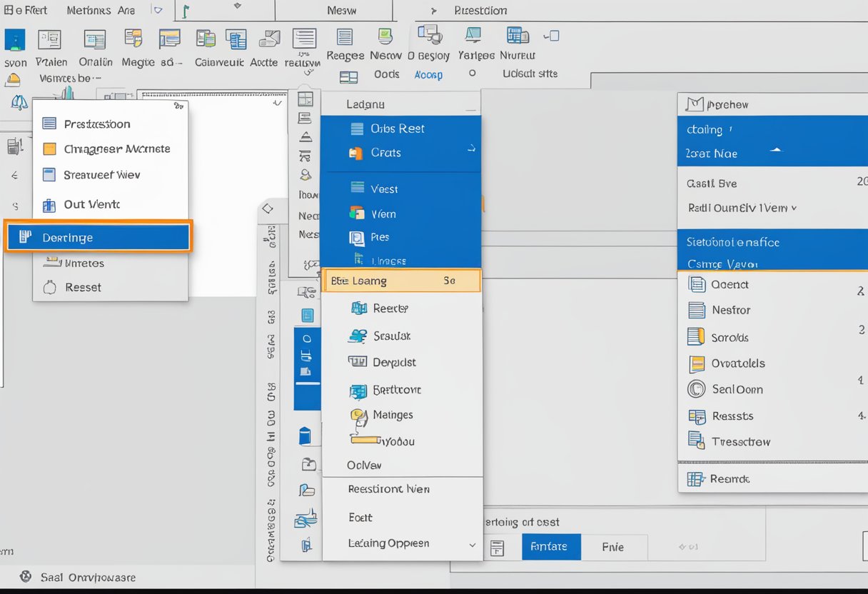Open the Radl OumEv Vem dropdown
This screenshot has width=868, height=594.
click(x=734, y=208)
